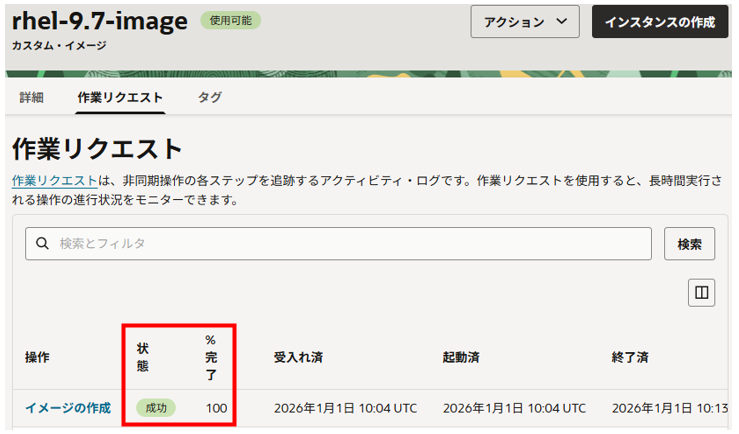
Task: Select the 作業リクエスト tab
Action: 120,97
